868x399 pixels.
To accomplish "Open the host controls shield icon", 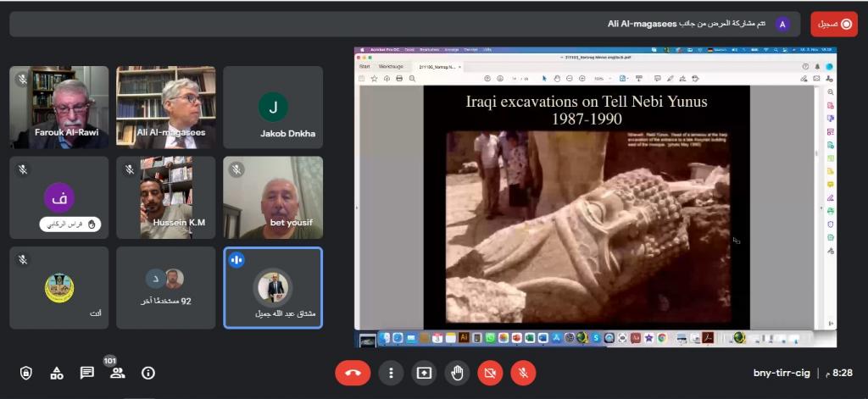I will pyautogui.click(x=26, y=373).
